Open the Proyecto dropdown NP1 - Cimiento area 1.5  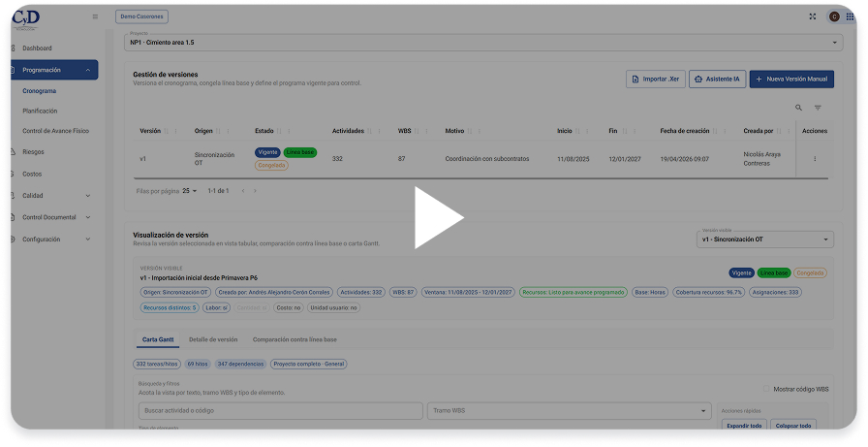point(483,43)
